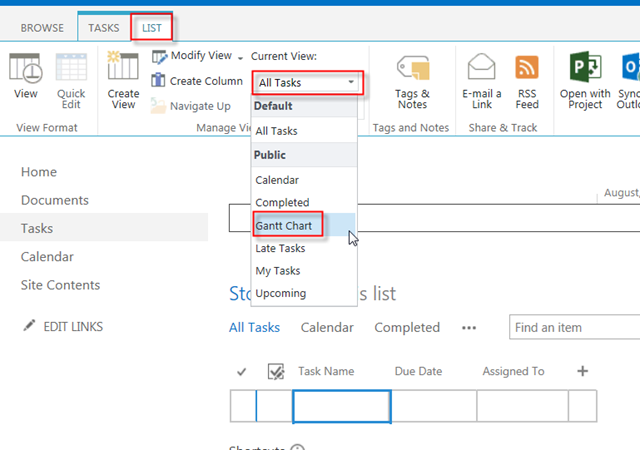Toggle the select-all checkmark column header

point(242,372)
